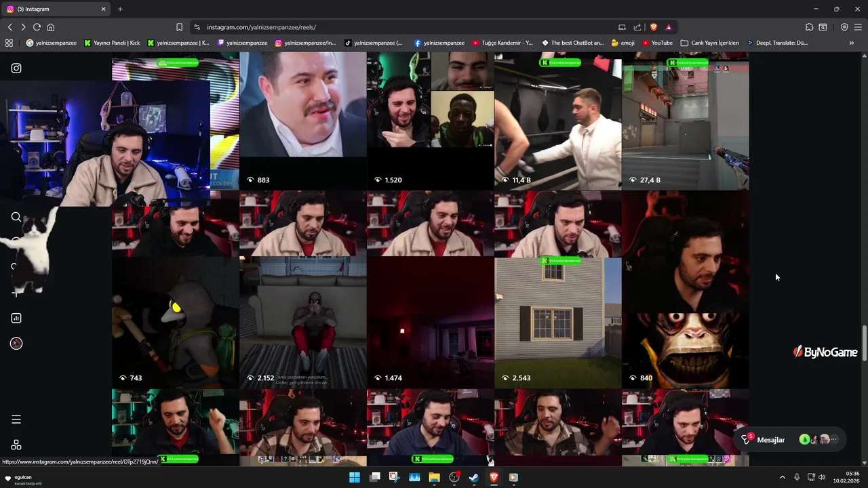Toggle the browser sidebar panel icon
This screenshot has height=488, width=868.
(823, 27)
